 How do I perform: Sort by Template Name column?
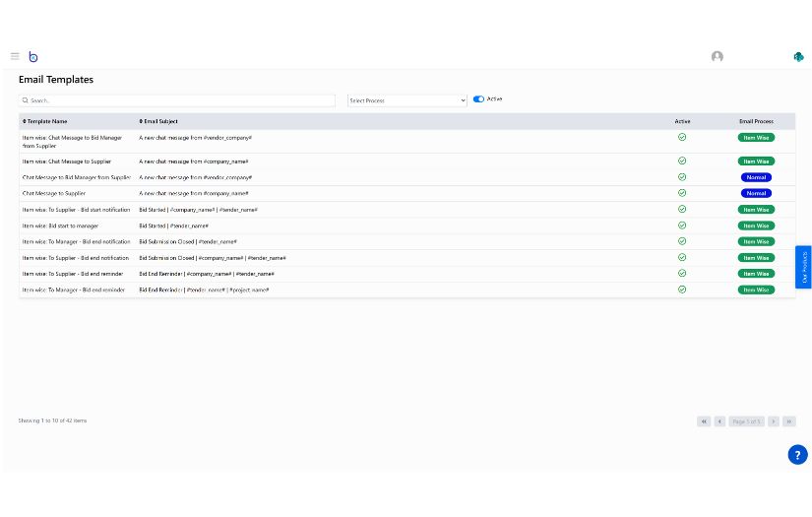44,121
